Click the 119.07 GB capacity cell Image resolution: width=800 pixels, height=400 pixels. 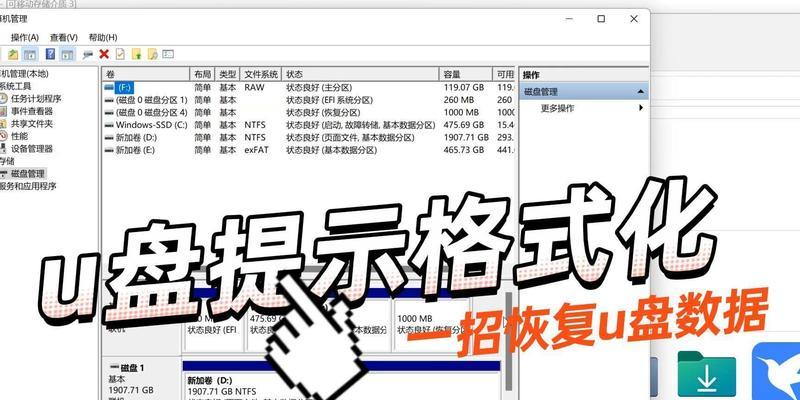(x=463, y=88)
